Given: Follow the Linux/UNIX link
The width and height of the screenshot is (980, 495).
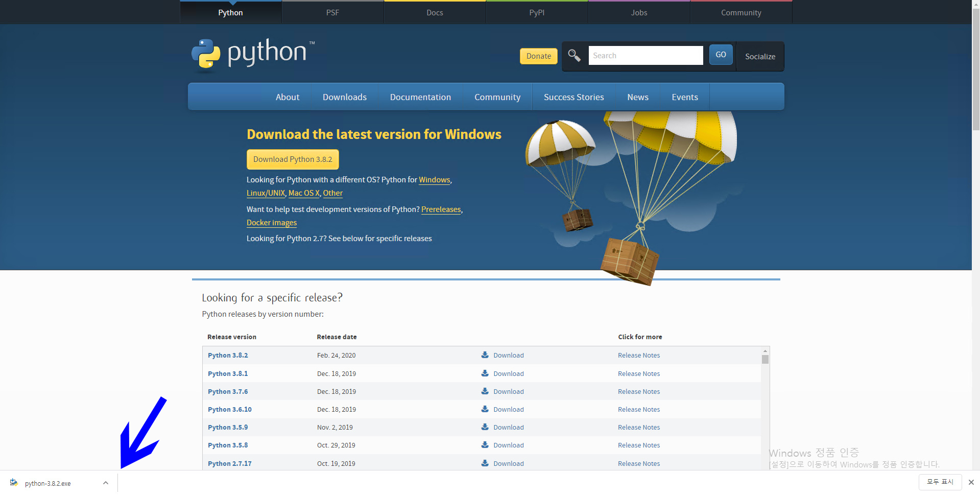Looking at the screenshot, I should tap(266, 193).
